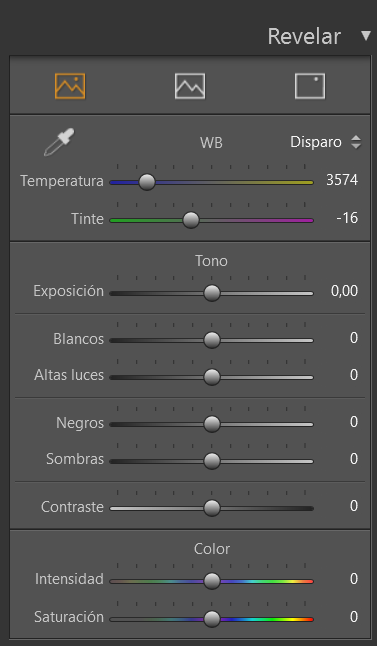The width and height of the screenshot is (377, 646).
Task: Collapse the Revelar panel triangle
Action: coord(366,36)
